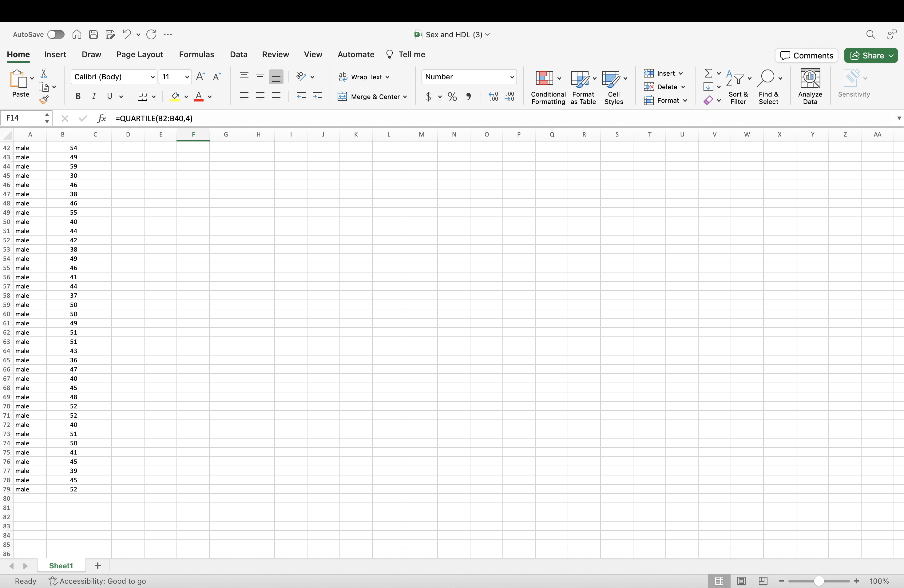Click the zoom slider handle
Screen dimensions: 904x588
819,581
